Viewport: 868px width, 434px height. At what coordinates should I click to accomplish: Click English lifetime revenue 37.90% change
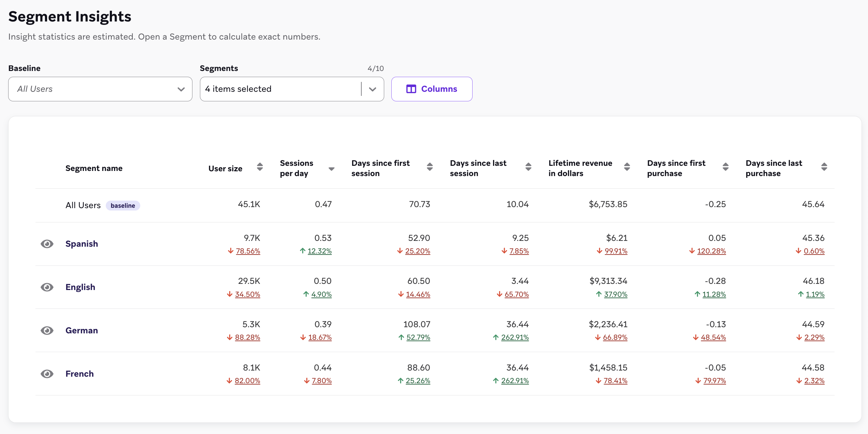coord(615,294)
